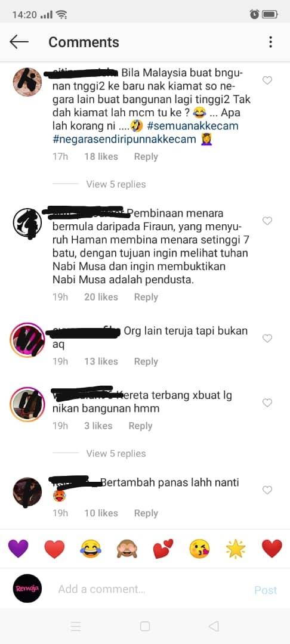Screen dimensions: 290x644
Task: Open hashtag #negarasendiripunnakkecam
Action: click(125, 139)
